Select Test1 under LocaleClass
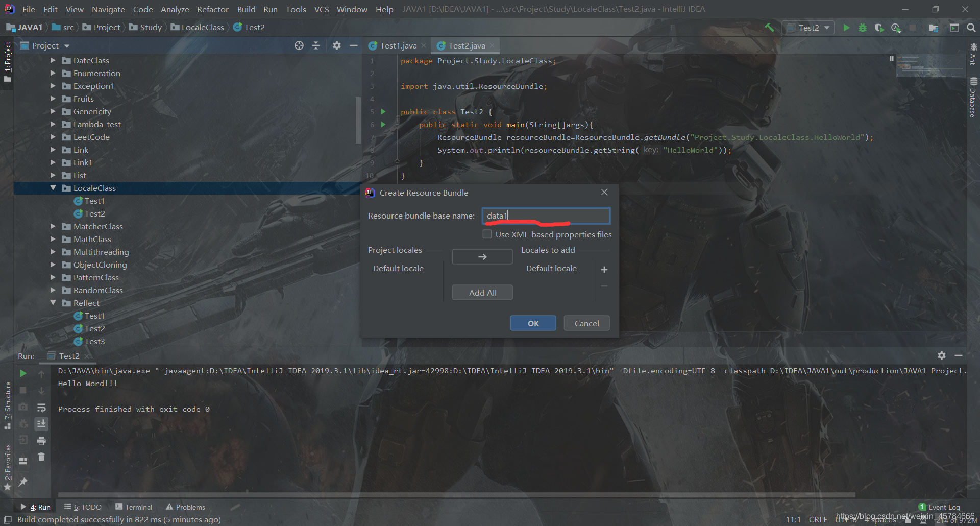Viewport: 980px width, 526px height. point(94,201)
